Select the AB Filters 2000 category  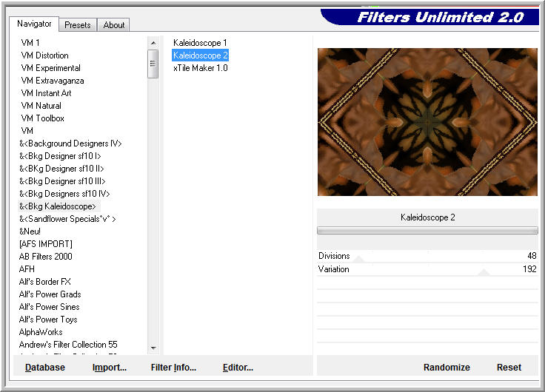(x=45, y=256)
